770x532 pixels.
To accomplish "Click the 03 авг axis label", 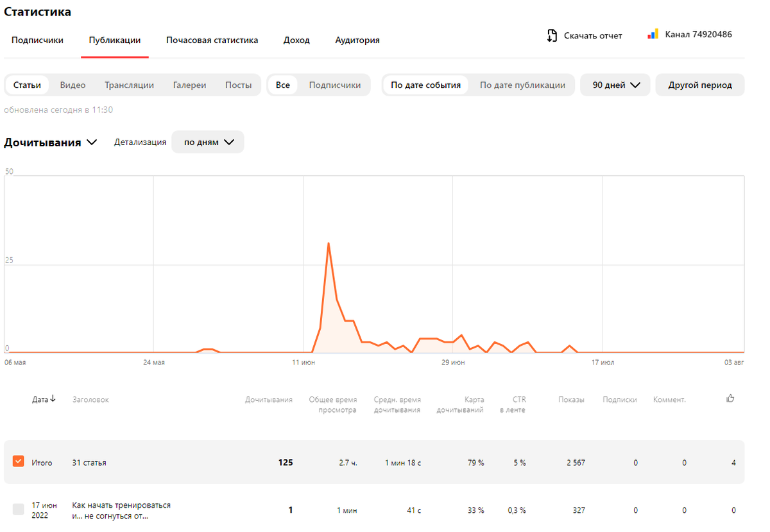I will pos(734,363).
